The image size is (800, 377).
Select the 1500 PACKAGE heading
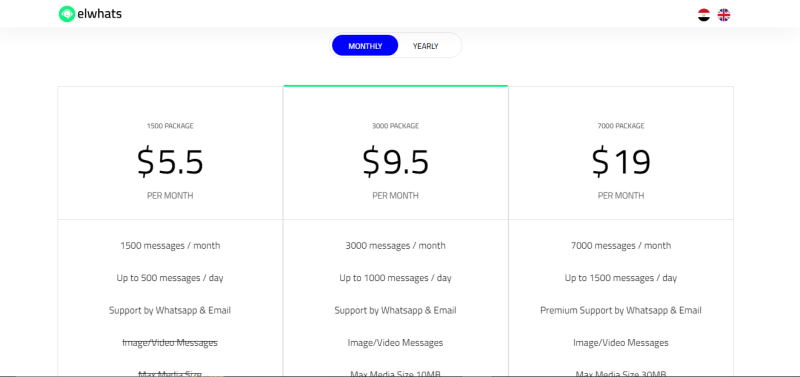(x=170, y=126)
